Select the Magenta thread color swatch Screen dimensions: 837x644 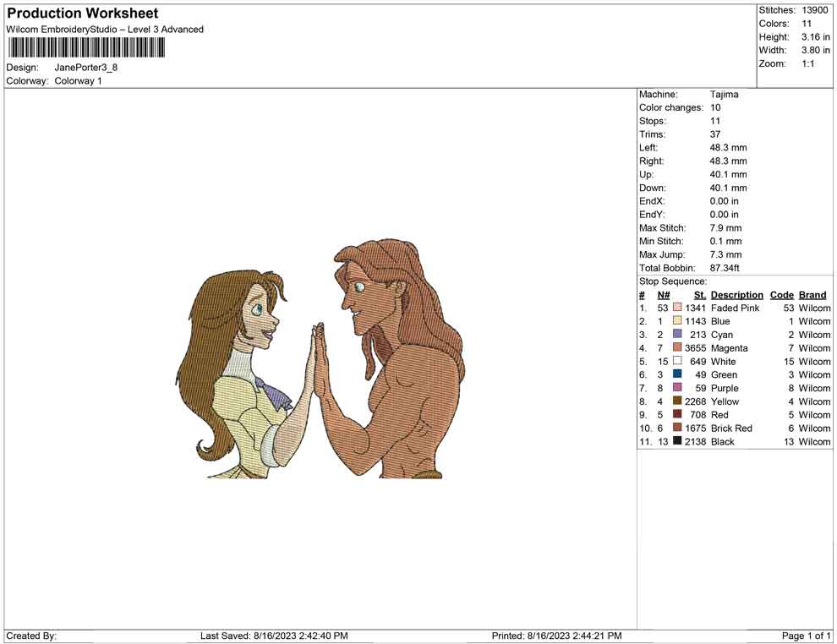point(677,347)
